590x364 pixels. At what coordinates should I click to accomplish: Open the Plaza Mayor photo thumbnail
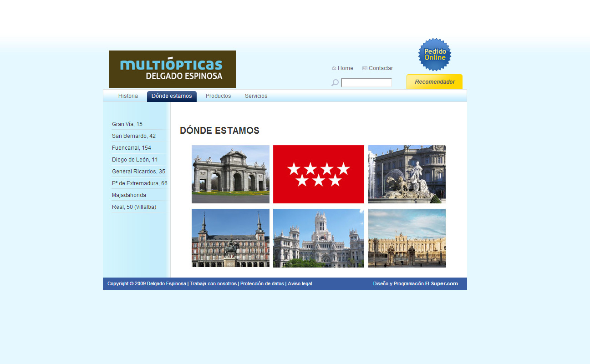point(230,238)
